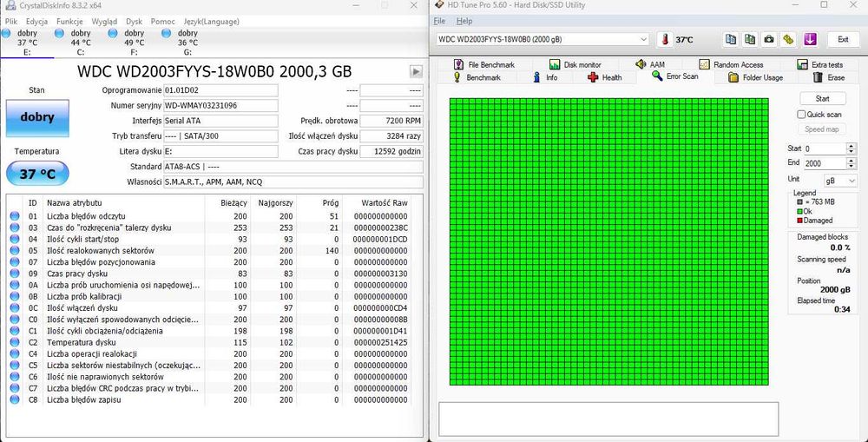Open the Extra tests tab
The height and width of the screenshot is (442, 868).
pyautogui.click(x=820, y=65)
